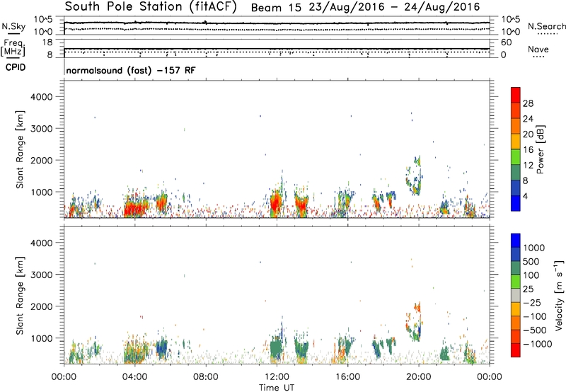This screenshot has height=392, width=566.
Task: Click the 'South Pole Station (fitACF)' title
Action: tap(151, 7)
